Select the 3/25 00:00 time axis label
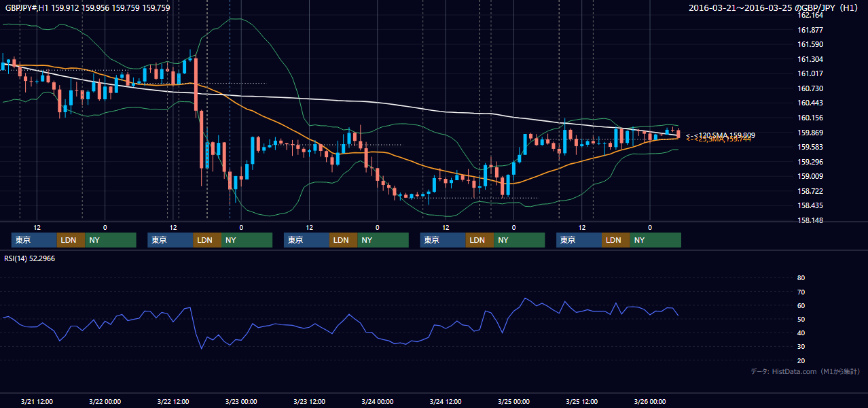Viewport: 868px width, 408px height. [513, 401]
